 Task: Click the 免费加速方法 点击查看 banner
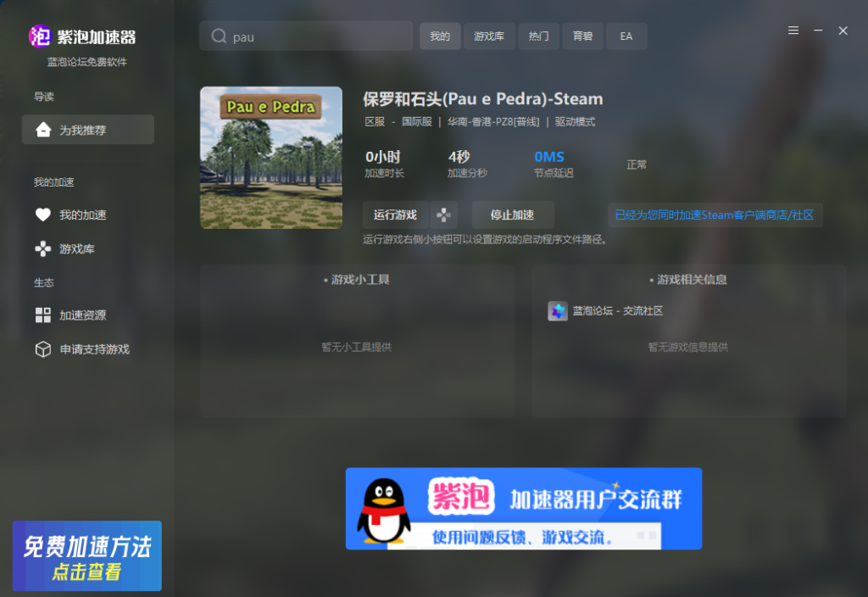coord(87,556)
